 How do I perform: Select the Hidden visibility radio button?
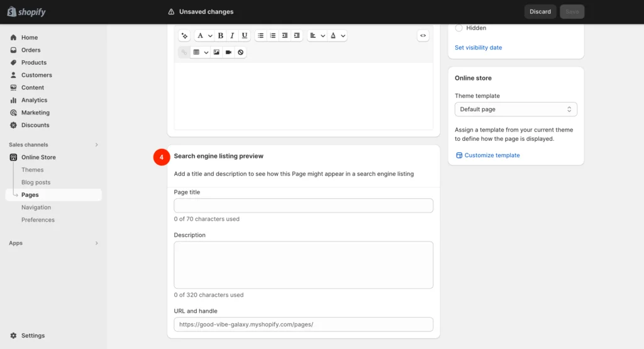point(458,28)
